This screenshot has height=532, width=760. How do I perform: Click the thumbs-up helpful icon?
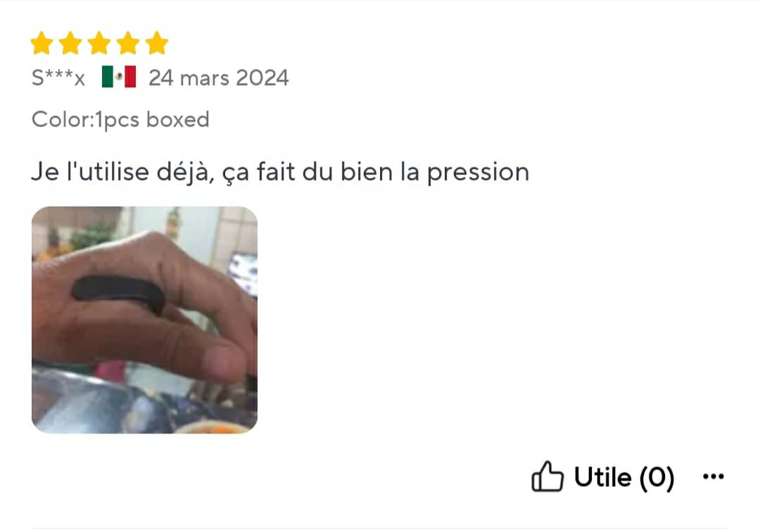click(547, 476)
